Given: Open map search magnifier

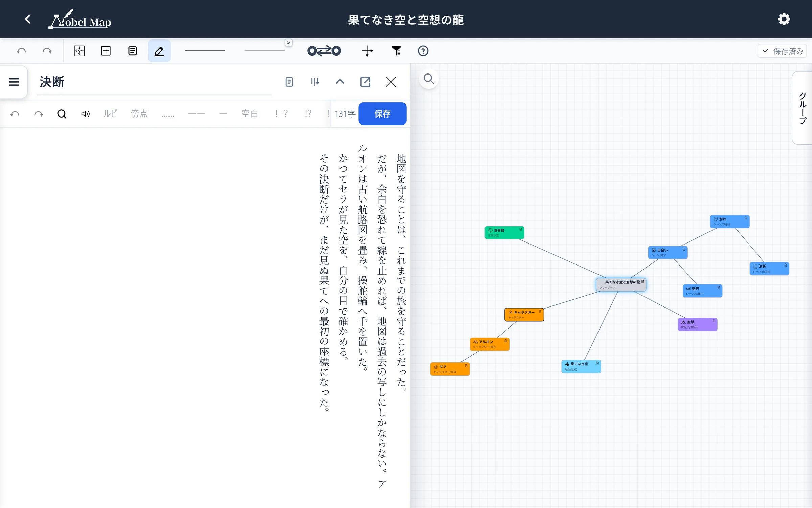Looking at the screenshot, I should (429, 79).
